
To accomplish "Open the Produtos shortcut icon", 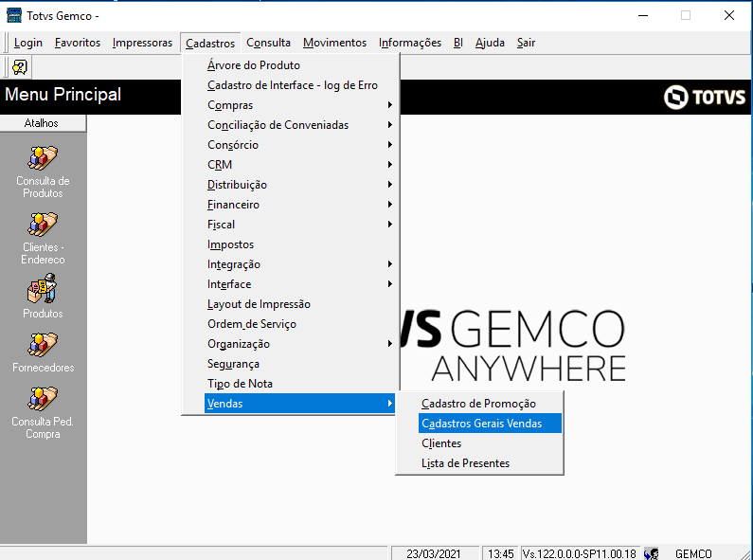I will 43,289.
